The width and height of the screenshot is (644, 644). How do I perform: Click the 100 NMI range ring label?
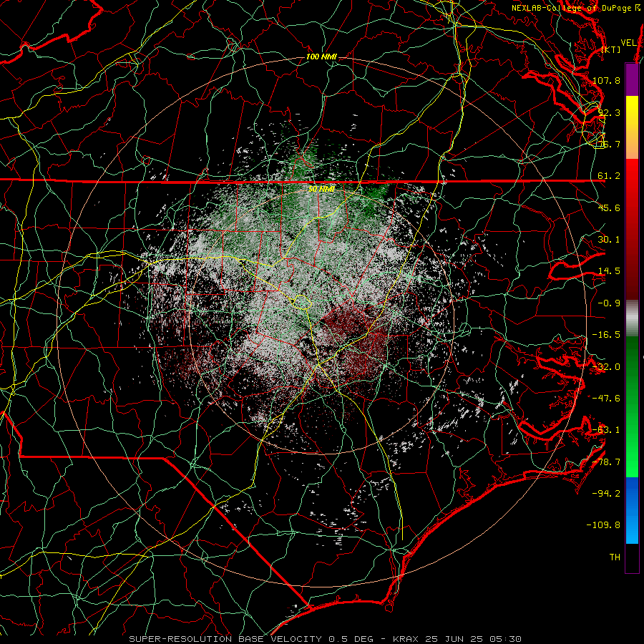(x=321, y=57)
